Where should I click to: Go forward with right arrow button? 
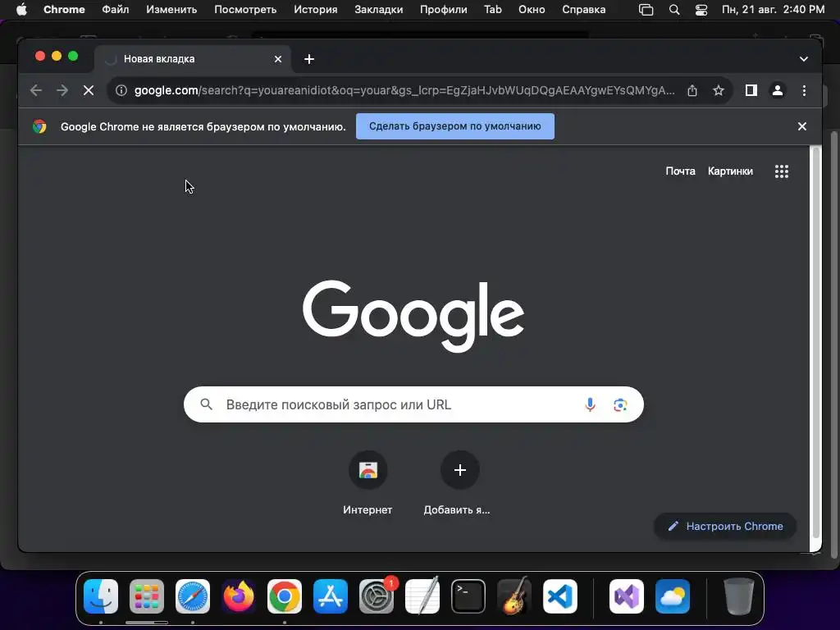[x=62, y=90]
